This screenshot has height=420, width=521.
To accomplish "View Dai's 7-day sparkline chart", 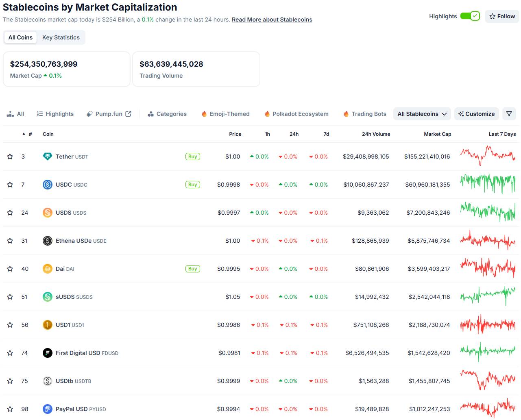I will pos(488,268).
